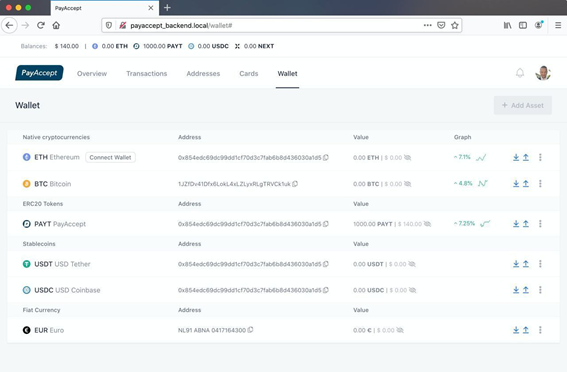Copy the BTC Bitcoin address
The width and height of the screenshot is (567, 372).
(295, 184)
